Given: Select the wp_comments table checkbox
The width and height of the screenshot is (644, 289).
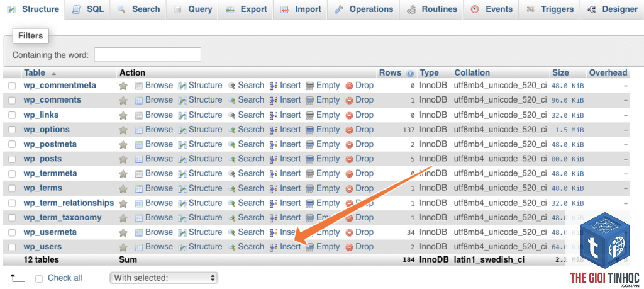Looking at the screenshot, I should pyautogui.click(x=13, y=100).
